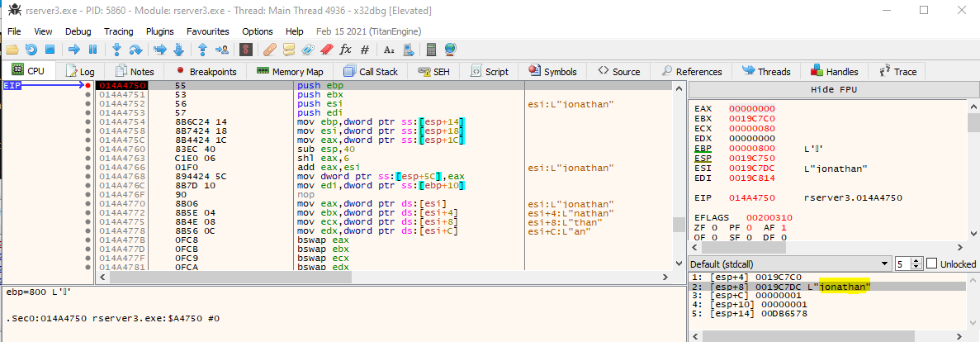Find intermodular calls via the phone icon
980x342 pixels.
click(409, 50)
